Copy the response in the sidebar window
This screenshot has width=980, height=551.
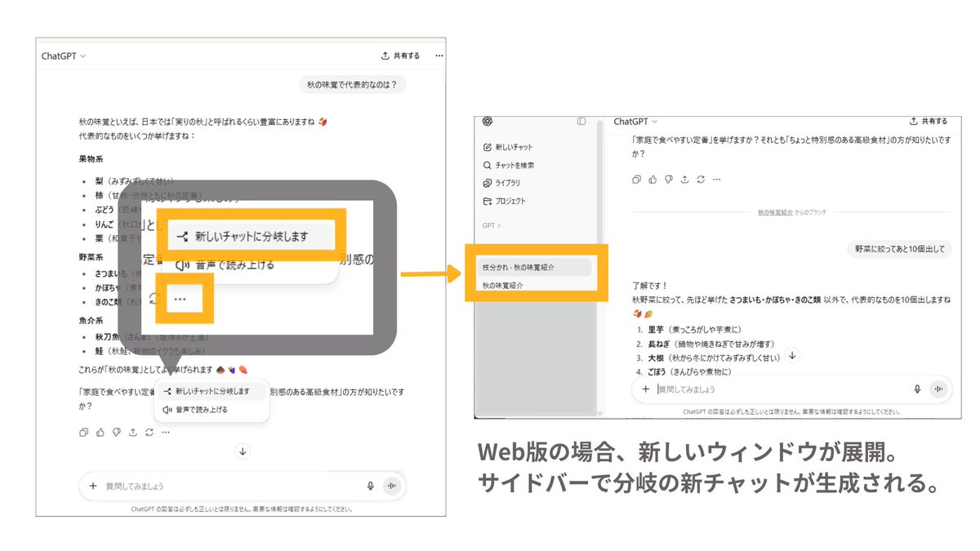click(x=637, y=179)
